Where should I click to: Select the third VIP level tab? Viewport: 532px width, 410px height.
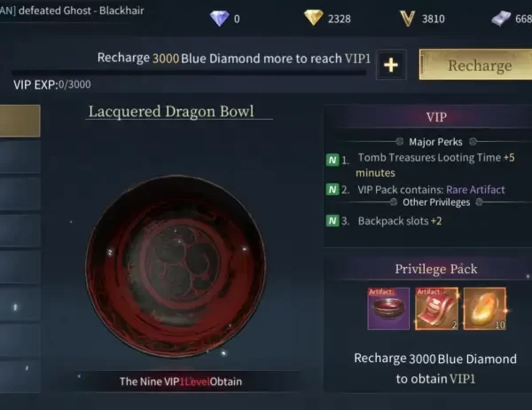click(20, 193)
